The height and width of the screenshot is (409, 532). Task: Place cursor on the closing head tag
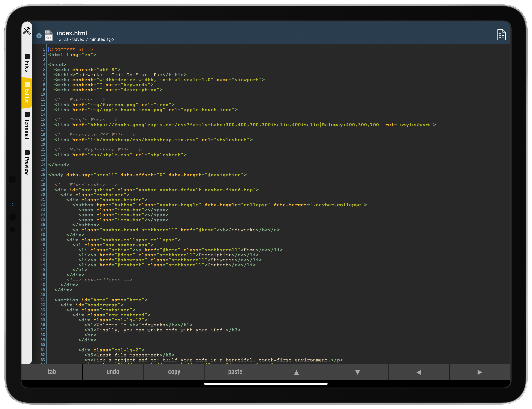pyautogui.click(x=59, y=165)
